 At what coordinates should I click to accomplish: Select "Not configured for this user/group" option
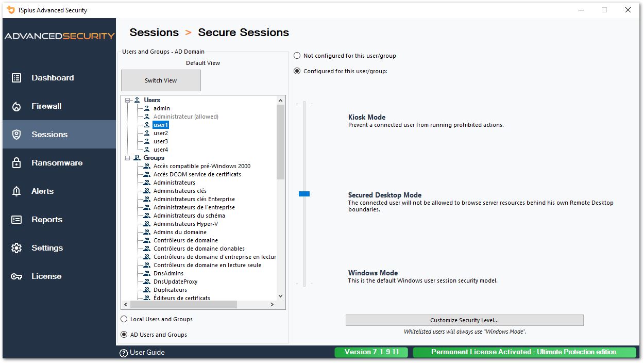(x=297, y=56)
